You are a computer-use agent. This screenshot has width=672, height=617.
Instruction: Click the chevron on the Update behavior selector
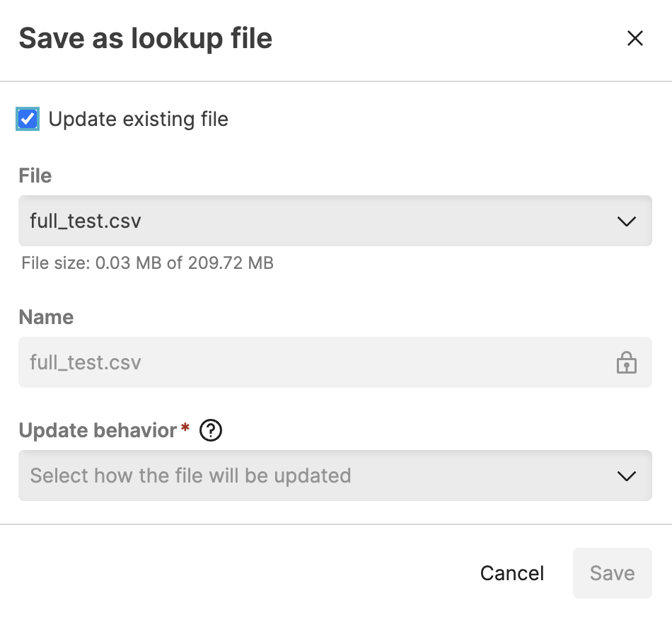coord(626,475)
